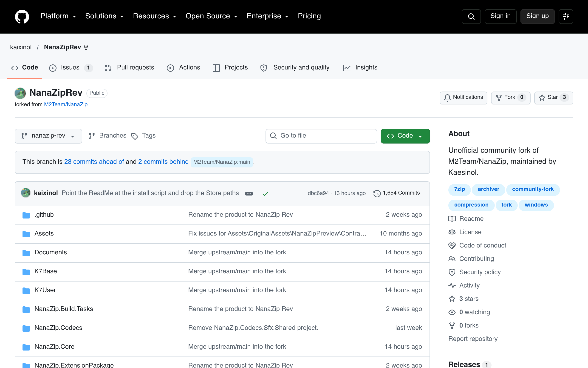Click the Readme book icon in About
The height and width of the screenshot is (368, 588).
tap(452, 219)
